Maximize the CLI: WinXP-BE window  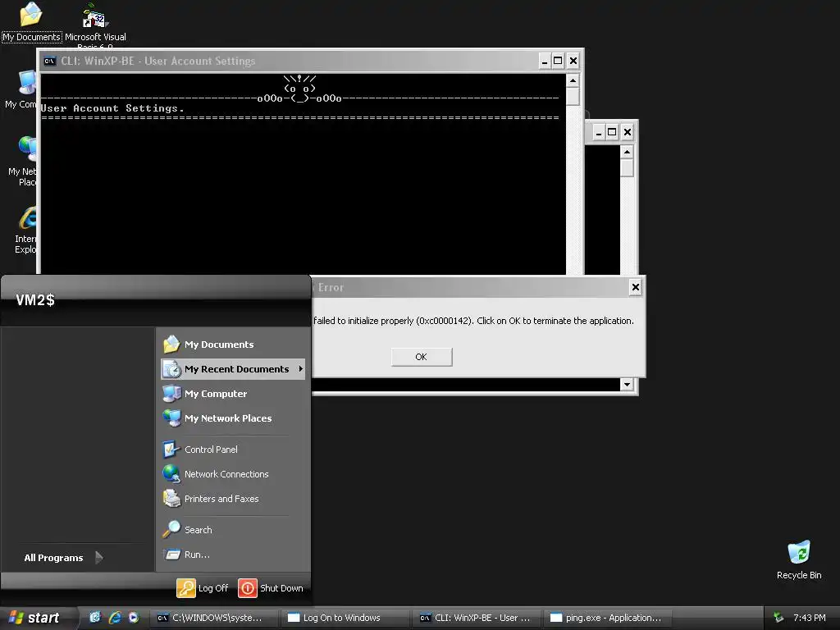tap(558, 61)
